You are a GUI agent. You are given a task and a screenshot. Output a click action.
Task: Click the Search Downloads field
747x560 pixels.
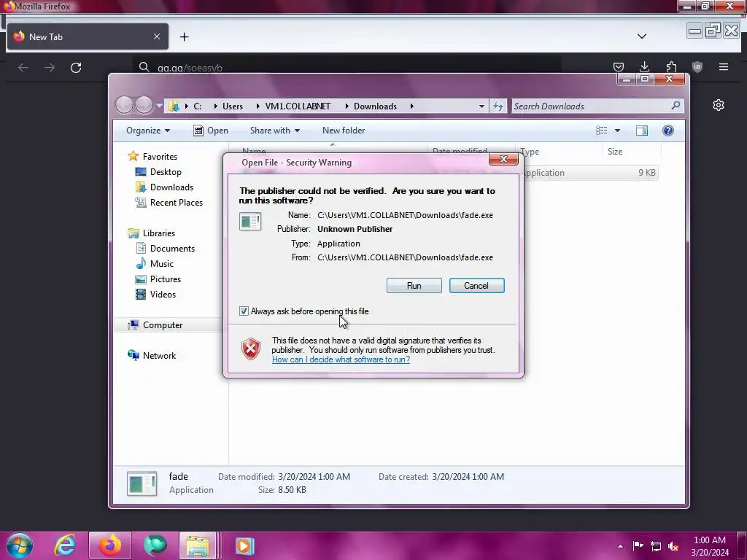[x=591, y=106]
